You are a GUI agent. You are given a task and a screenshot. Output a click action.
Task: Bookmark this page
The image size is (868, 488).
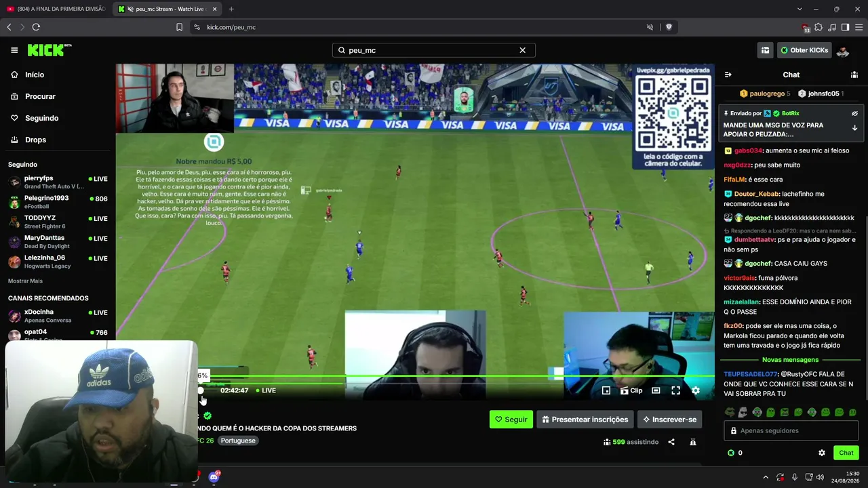pyautogui.click(x=179, y=27)
